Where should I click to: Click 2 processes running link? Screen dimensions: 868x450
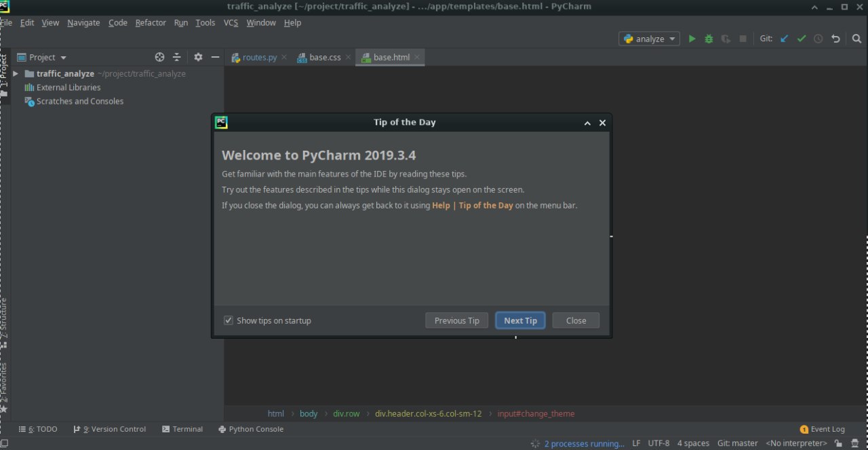click(584, 443)
